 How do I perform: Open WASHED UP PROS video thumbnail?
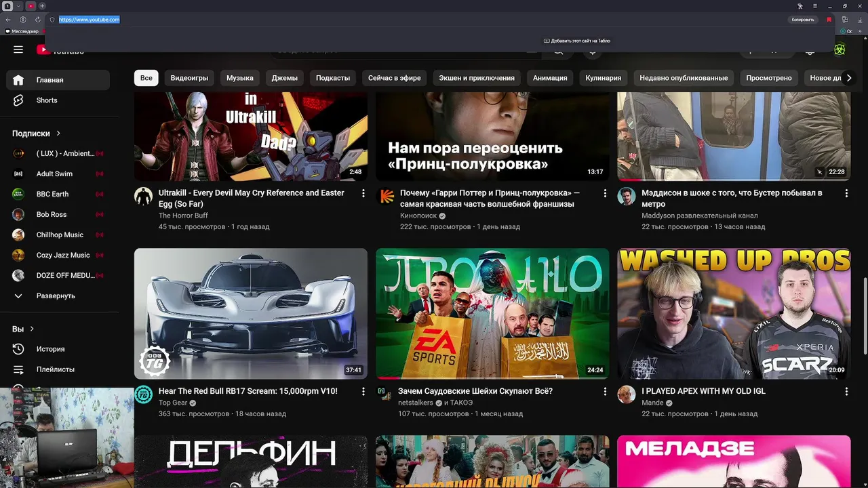[734, 314]
